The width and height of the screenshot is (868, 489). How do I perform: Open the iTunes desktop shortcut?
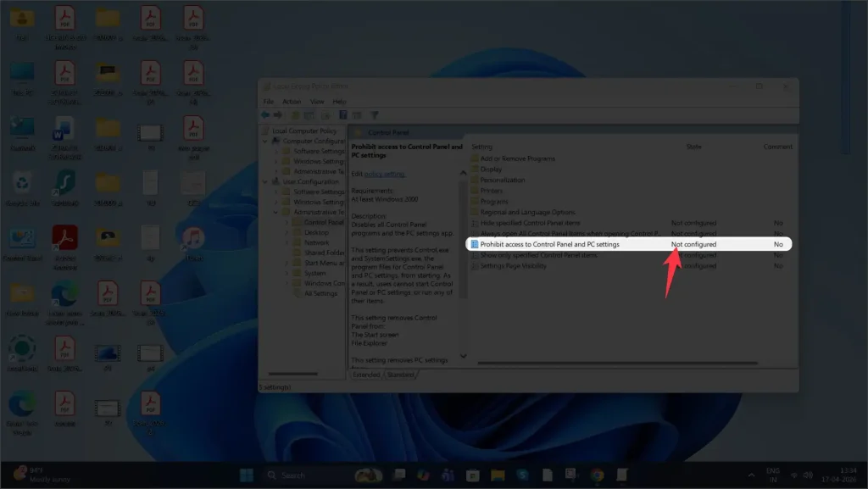193,244
